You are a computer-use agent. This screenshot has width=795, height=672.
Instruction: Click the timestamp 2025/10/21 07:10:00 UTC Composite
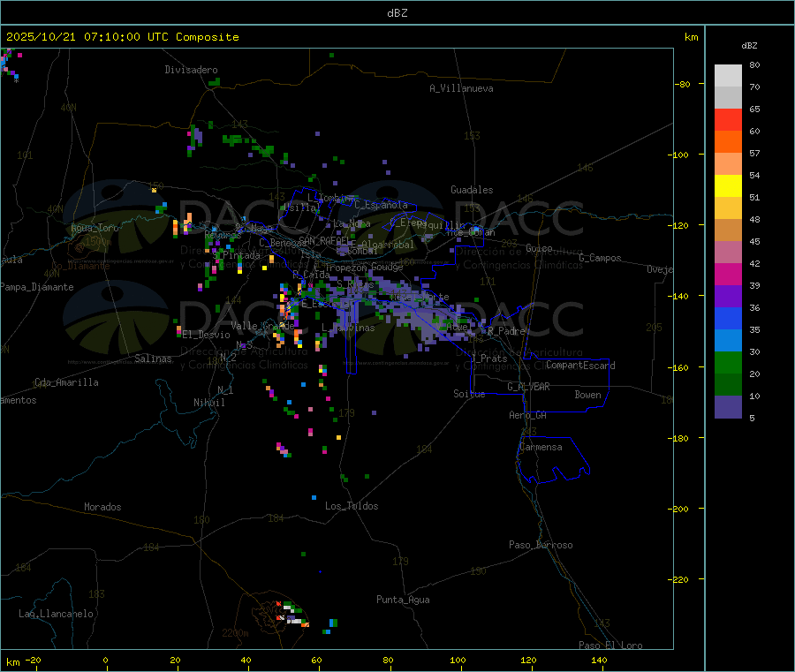coord(122,37)
